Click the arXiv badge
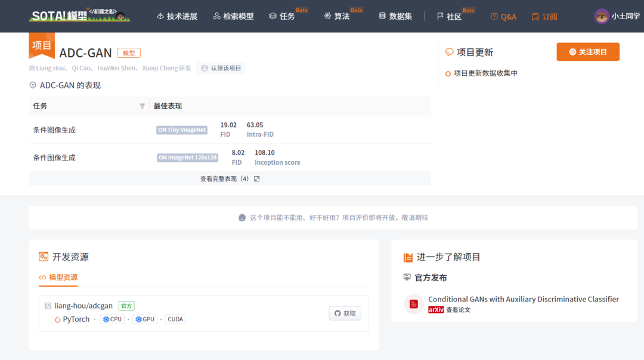 coord(436,310)
